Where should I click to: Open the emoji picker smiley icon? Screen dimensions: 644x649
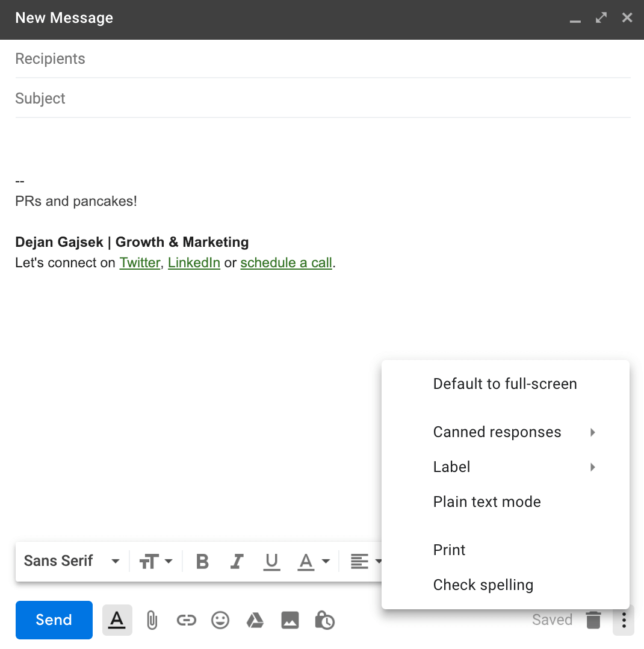220,620
